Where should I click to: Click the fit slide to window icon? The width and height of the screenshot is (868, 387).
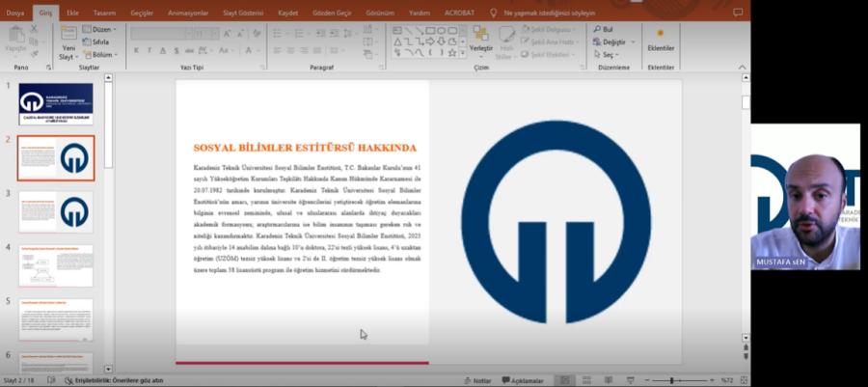744,380
